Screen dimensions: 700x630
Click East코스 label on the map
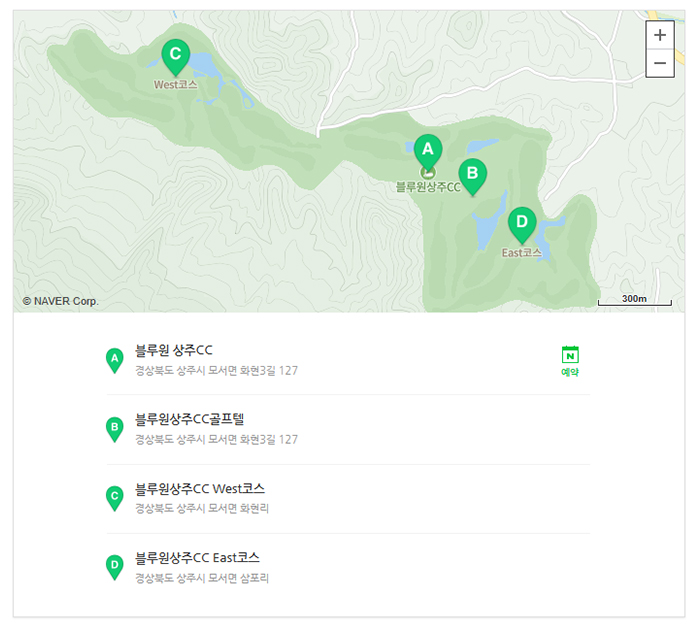click(521, 253)
